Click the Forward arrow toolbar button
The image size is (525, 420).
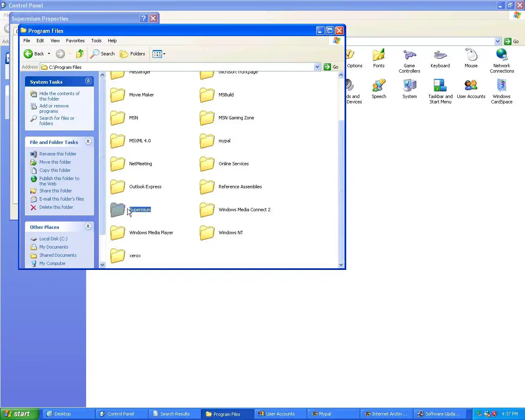(x=60, y=54)
